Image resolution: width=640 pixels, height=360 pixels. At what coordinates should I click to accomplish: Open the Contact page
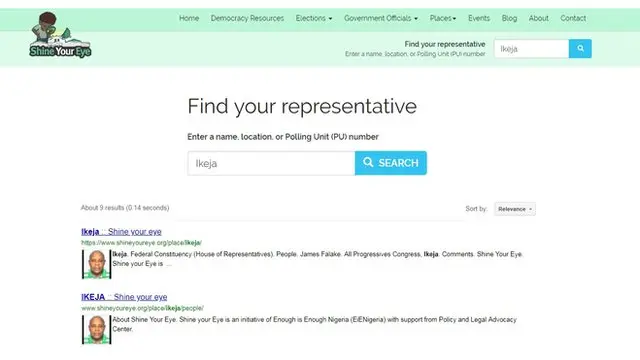(x=573, y=18)
